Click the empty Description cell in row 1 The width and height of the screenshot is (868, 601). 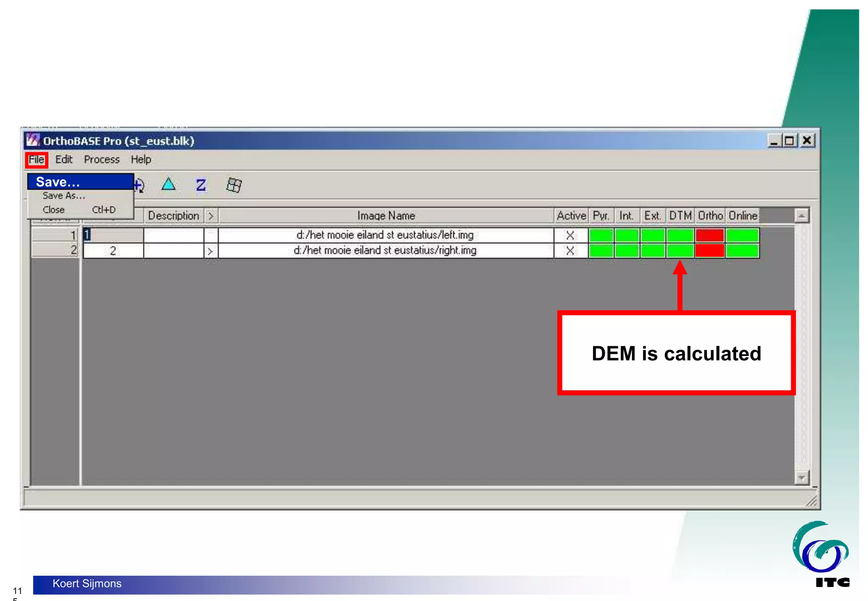pos(174,235)
